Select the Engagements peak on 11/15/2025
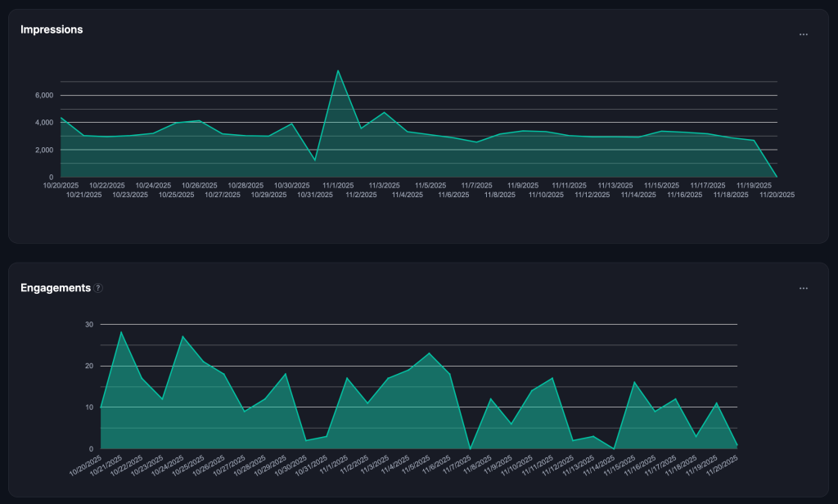 (x=635, y=382)
